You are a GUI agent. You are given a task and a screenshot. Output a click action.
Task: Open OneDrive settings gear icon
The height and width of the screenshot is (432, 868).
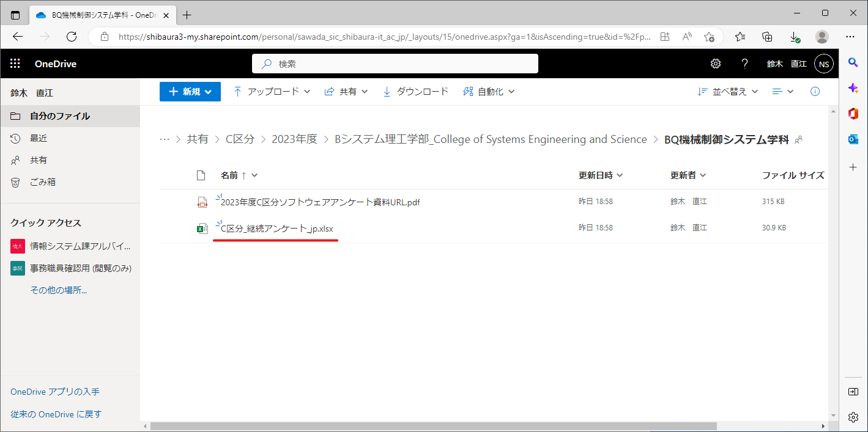coord(715,64)
